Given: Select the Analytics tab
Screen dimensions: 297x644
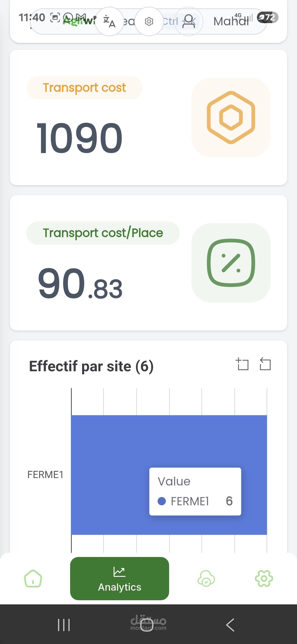Looking at the screenshot, I should (x=120, y=578).
